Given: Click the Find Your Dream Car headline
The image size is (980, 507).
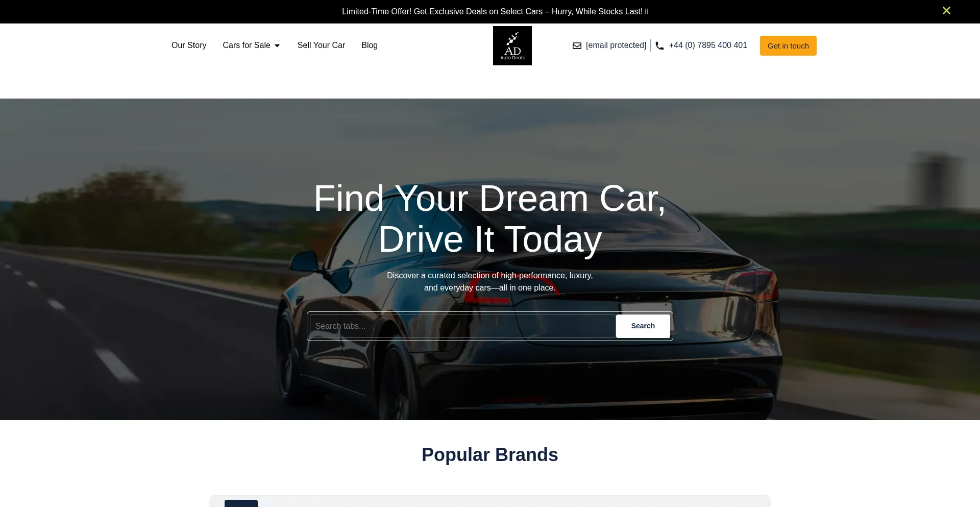Looking at the screenshot, I should point(490,219).
